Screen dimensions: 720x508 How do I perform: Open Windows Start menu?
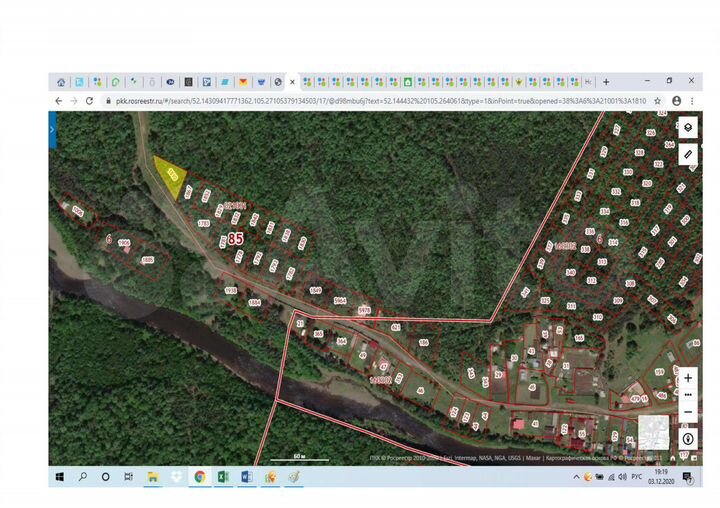pos(59,477)
